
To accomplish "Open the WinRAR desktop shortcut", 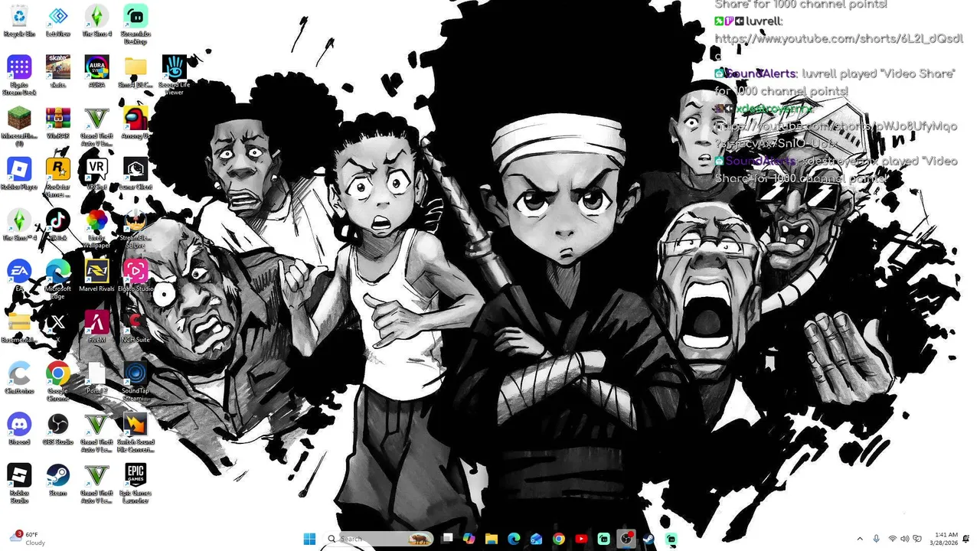I will point(57,122).
